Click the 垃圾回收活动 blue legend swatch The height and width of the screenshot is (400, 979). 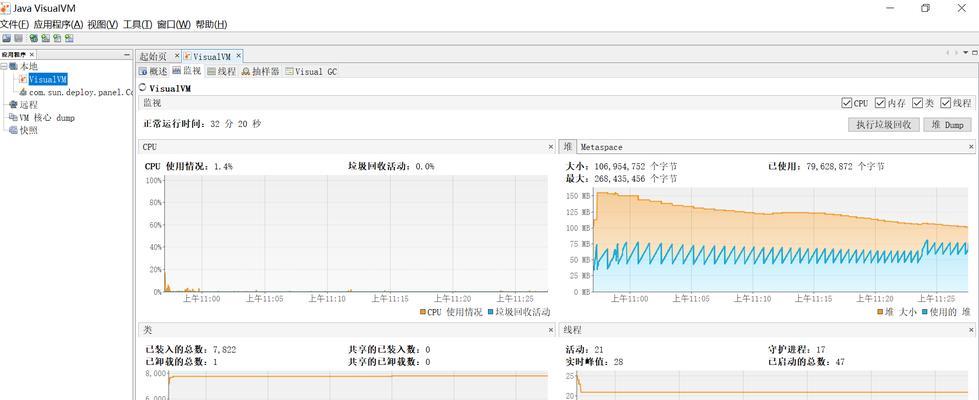[x=490, y=311]
